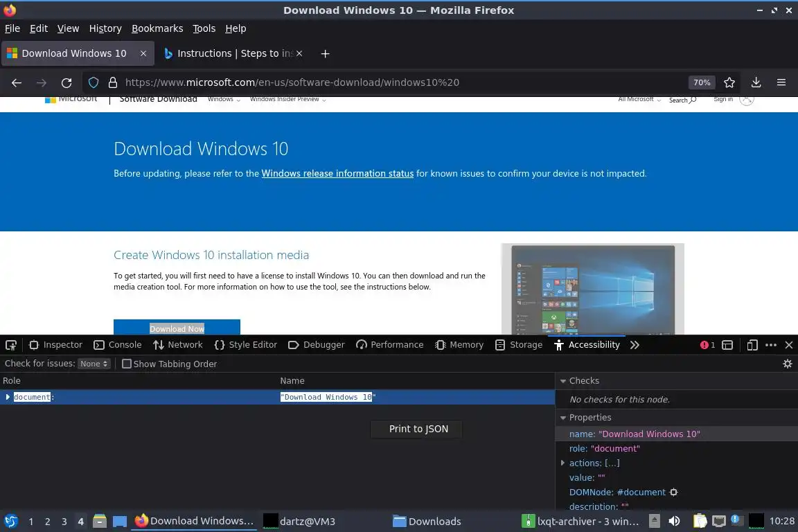Switch to virtual desktop 2
798x532 pixels.
coord(47,522)
